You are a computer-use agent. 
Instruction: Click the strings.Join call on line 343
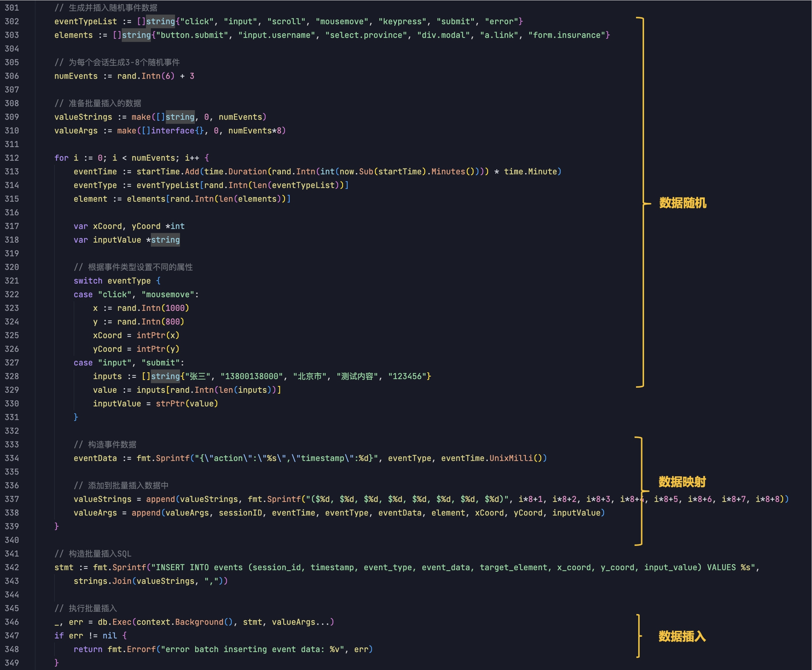click(x=150, y=581)
